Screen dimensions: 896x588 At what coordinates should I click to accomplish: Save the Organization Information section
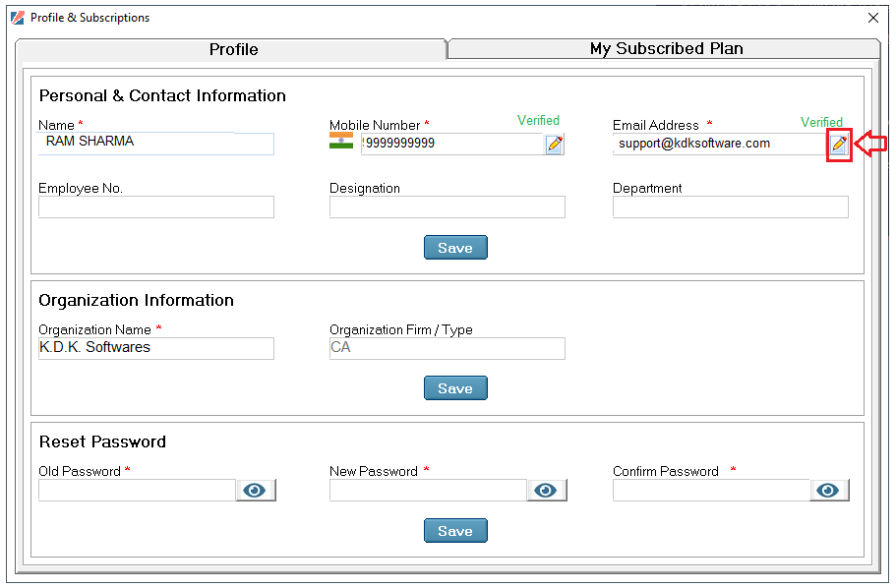tap(455, 388)
